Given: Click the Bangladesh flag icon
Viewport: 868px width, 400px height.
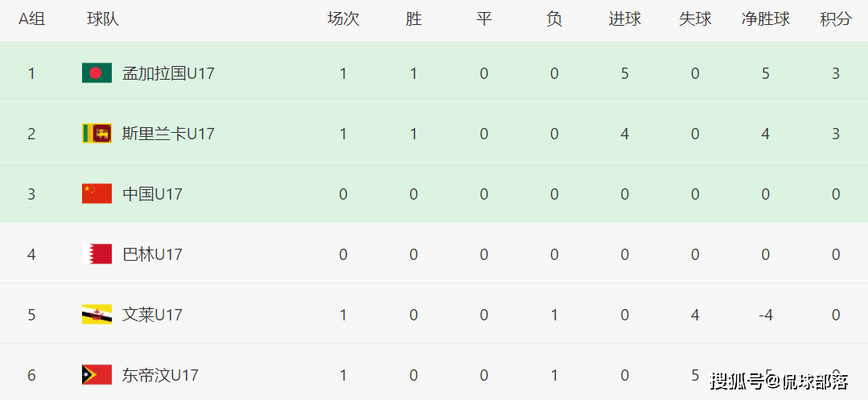Looking at the screenshot, I should coord(97,73).
